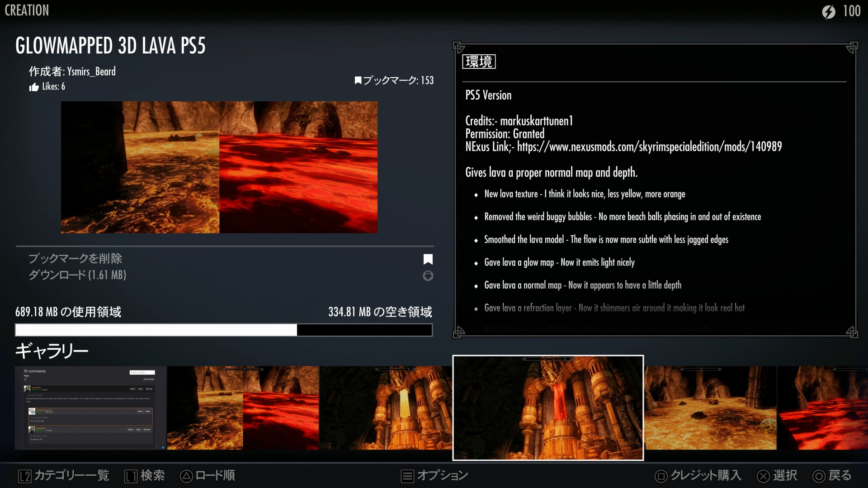Image resolution: width=868 pixels, height=488 pixels.
Task: Click the 'Gave lava a refraction layer' bullet
Action: click(614, 308)
